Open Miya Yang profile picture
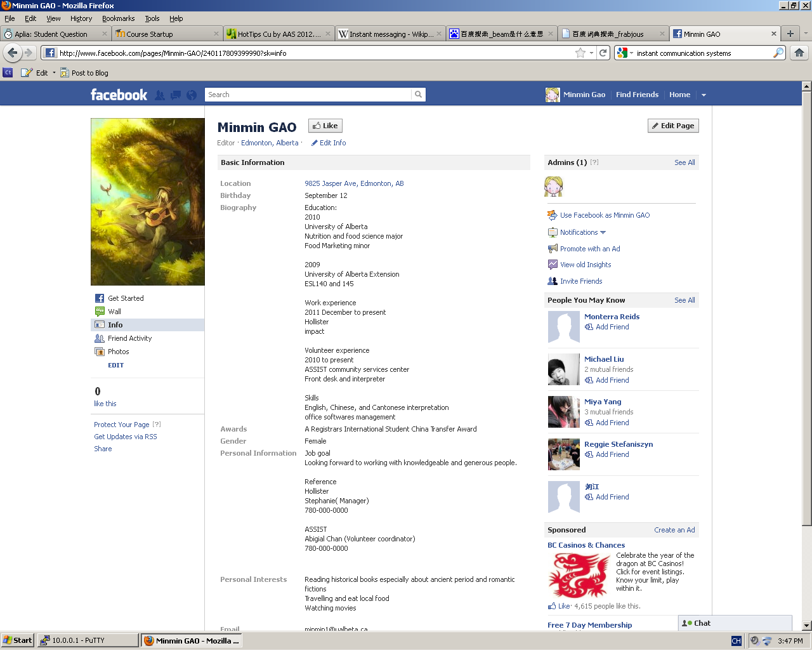 (563, 412)
